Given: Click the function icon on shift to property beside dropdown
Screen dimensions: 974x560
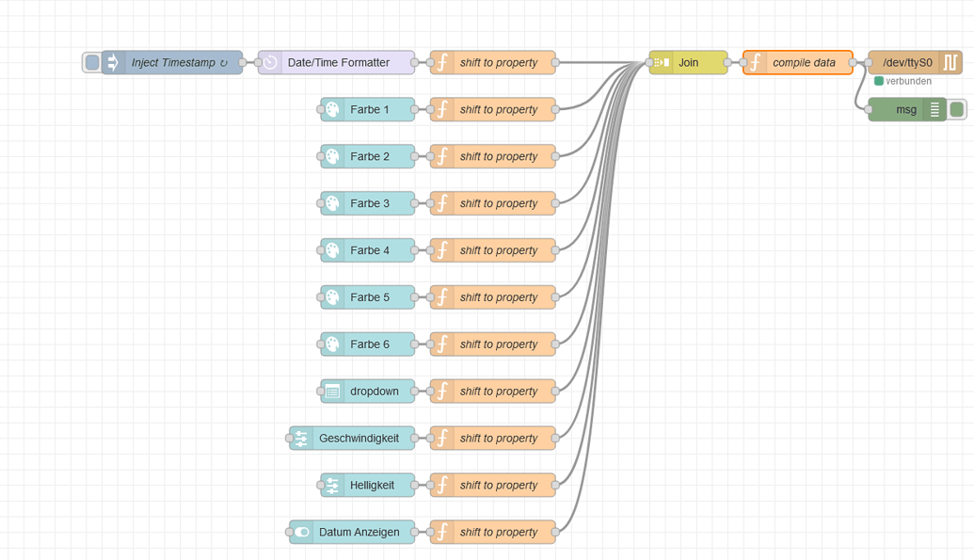Looking at the screenshot, I should 440,392.
